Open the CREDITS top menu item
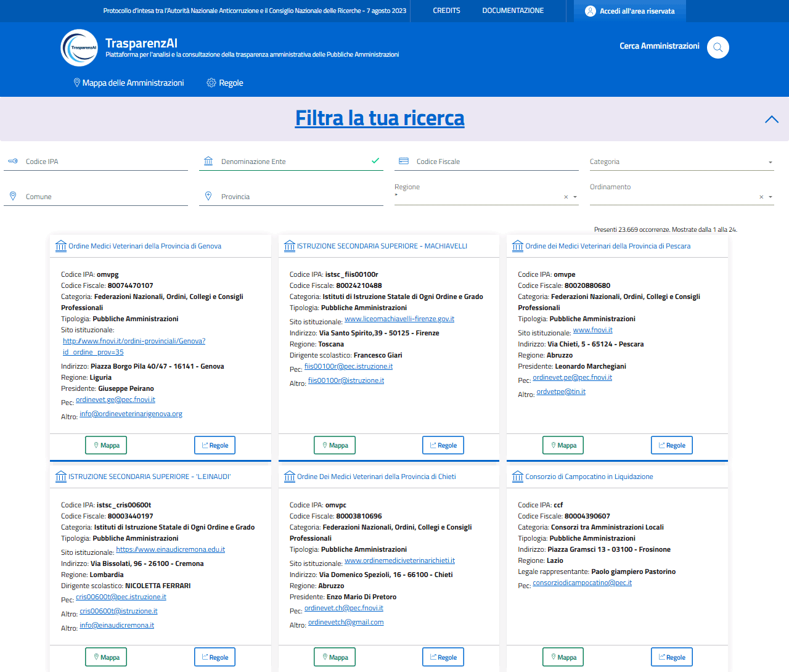The height and width of the screenshot is (672, 789). (x=446, y=10)
